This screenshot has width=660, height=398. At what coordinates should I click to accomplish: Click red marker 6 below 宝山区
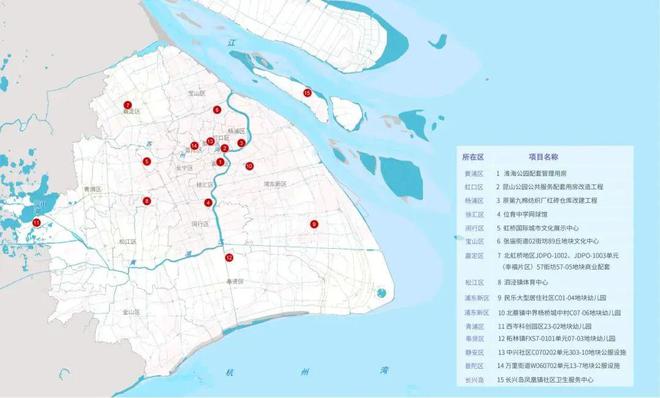[217, 110]
